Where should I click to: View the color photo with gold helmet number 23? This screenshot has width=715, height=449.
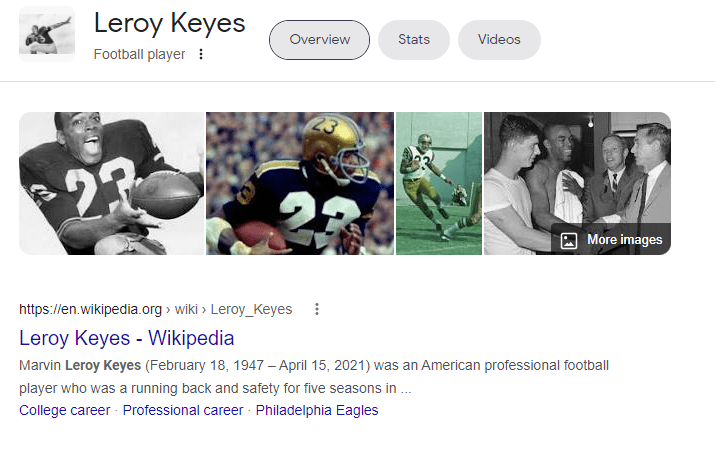pos(300,183)
